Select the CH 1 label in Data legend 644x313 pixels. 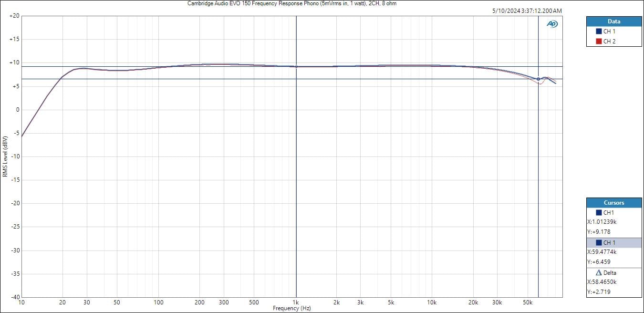(x=609, y=31)
